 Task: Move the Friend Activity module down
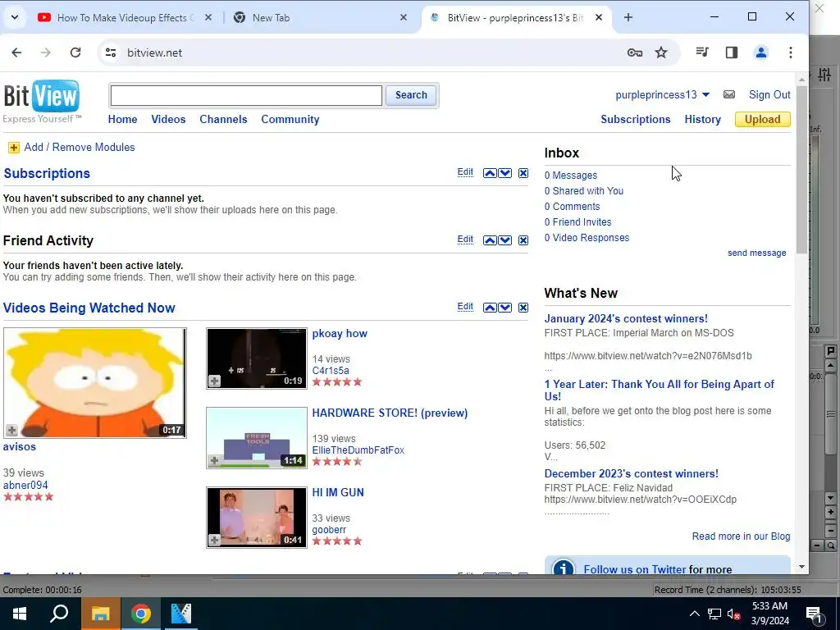point(505,240)
